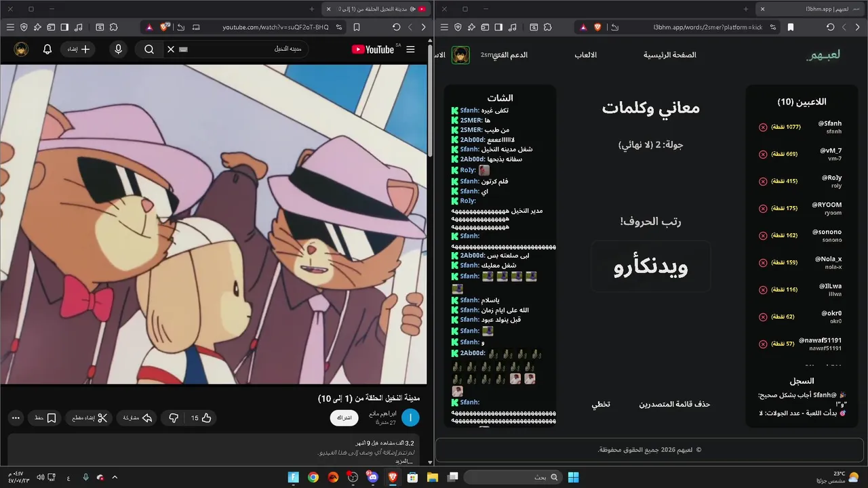Viewport: 868px width, 488px height.
Task: Open the الالعاب nav menu
Action: 586,55
